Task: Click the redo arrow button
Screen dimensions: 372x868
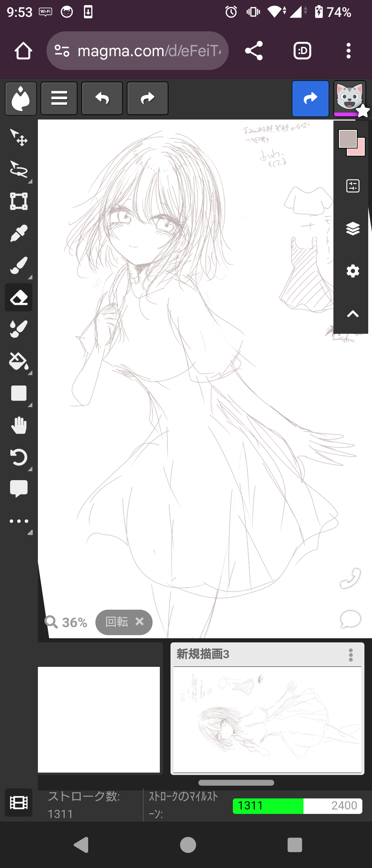Action: [x=147, y=99]
